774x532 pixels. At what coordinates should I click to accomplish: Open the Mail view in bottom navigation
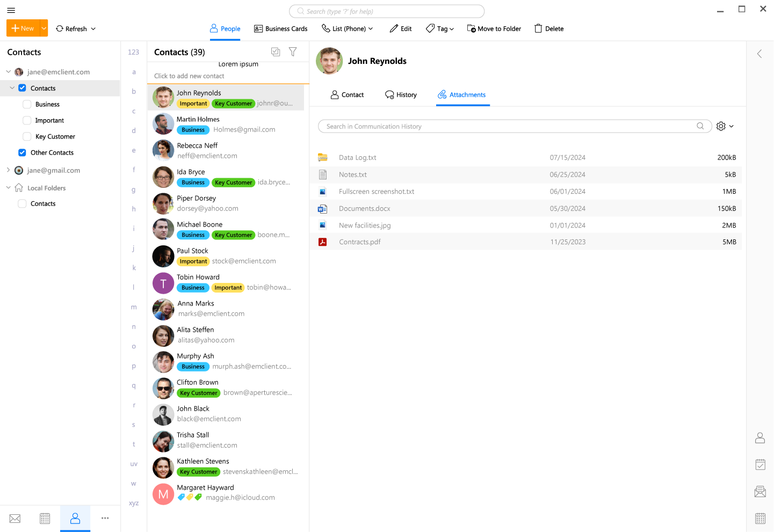(x=15, y=518)
